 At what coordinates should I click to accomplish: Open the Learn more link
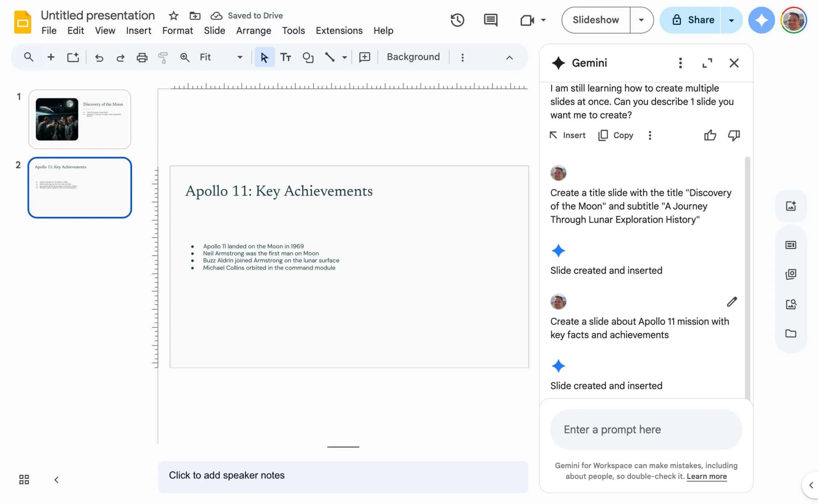point(706,476)
